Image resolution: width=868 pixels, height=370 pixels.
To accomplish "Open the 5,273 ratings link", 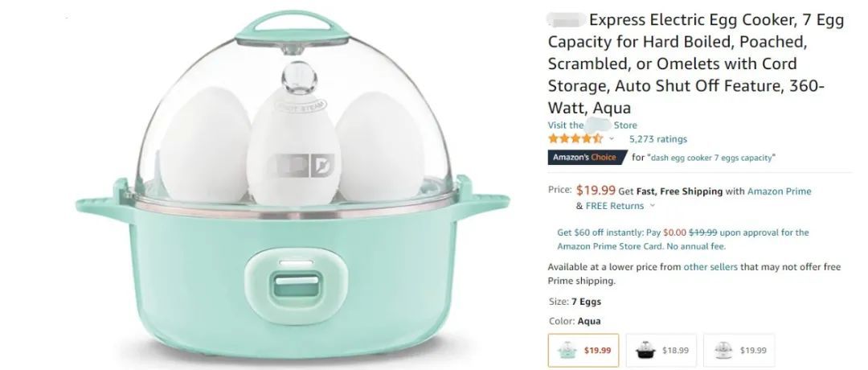I will tap(657, 139).
